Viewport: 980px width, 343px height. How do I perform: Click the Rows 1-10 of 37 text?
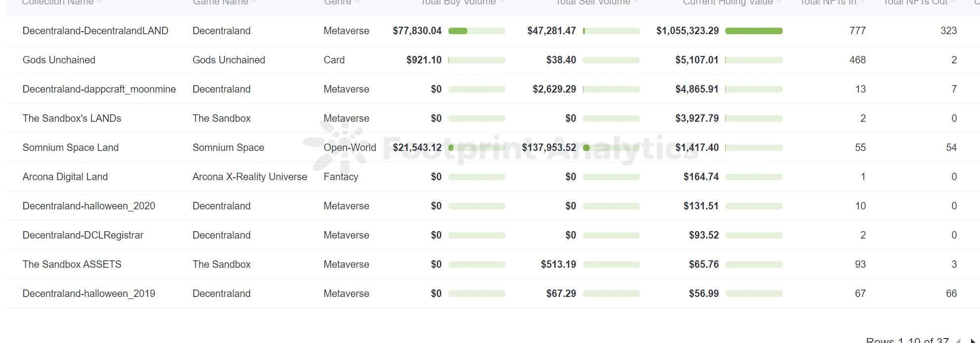click(907, 341)
